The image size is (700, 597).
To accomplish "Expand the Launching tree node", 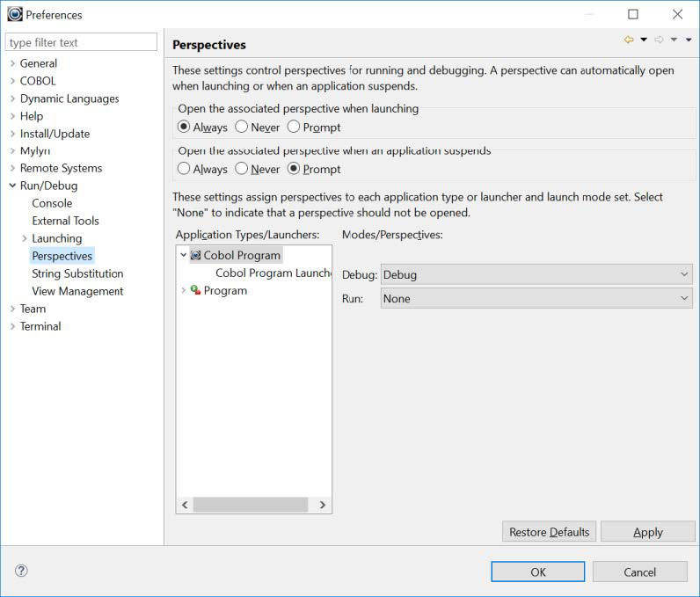I will [x=24, y=238].
